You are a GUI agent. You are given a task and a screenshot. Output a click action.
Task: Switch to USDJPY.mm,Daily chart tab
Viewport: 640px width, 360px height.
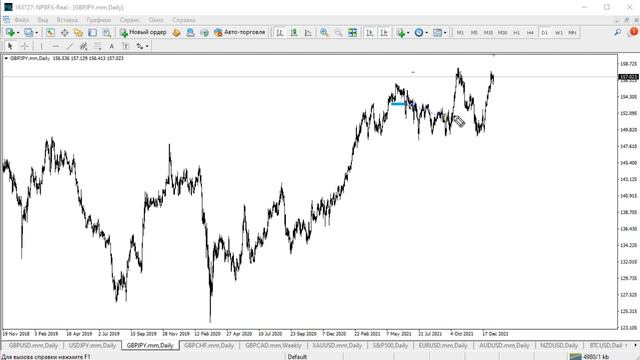point(92,345)
